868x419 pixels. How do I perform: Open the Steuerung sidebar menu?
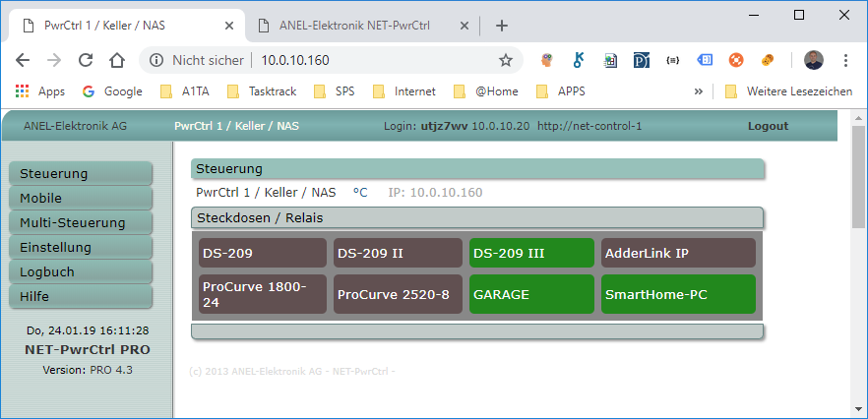tap(81, 173)
